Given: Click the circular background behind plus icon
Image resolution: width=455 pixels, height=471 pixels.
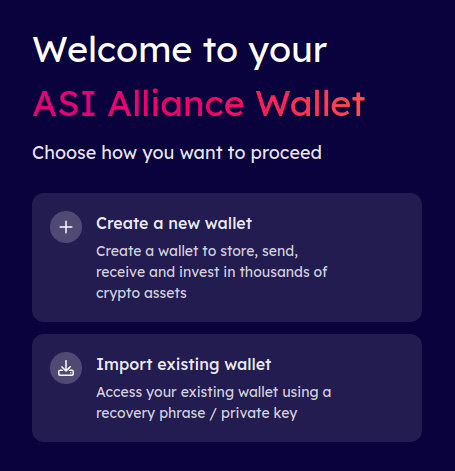Looking at the screenshot, I should [66, 227].
